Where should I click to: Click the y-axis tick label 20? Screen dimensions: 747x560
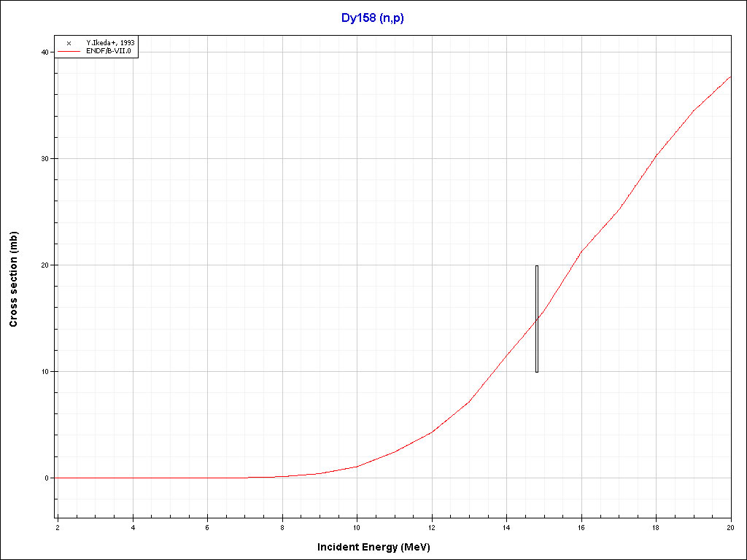(44, 265)
